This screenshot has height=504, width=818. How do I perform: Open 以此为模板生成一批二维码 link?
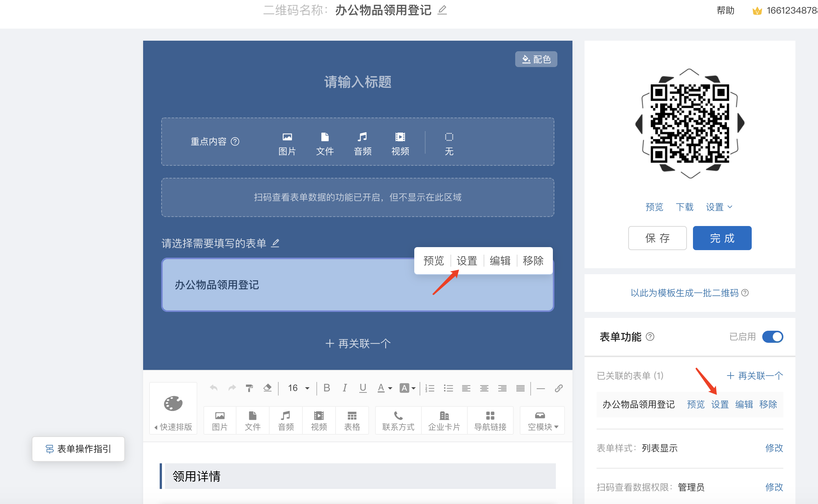click(x=684, y=293)
